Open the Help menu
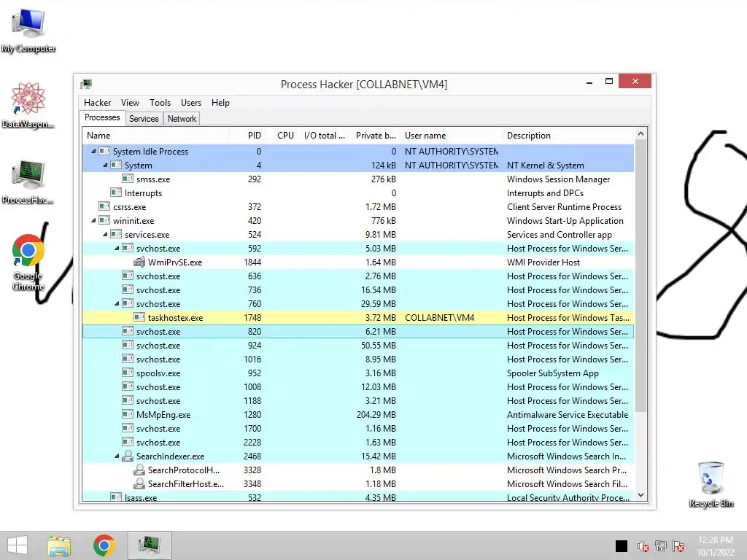Screen dimensions: 747x560 coord(220,103)
